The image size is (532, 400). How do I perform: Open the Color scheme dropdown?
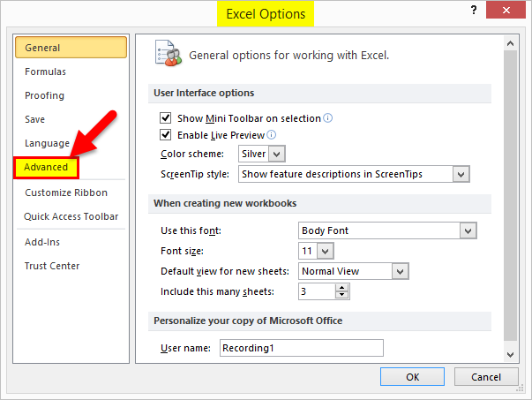click(277, 155)
